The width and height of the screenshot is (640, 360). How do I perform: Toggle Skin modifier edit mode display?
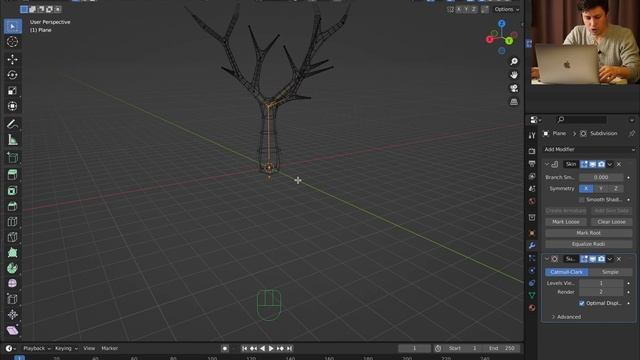click(x=584, y=164)
